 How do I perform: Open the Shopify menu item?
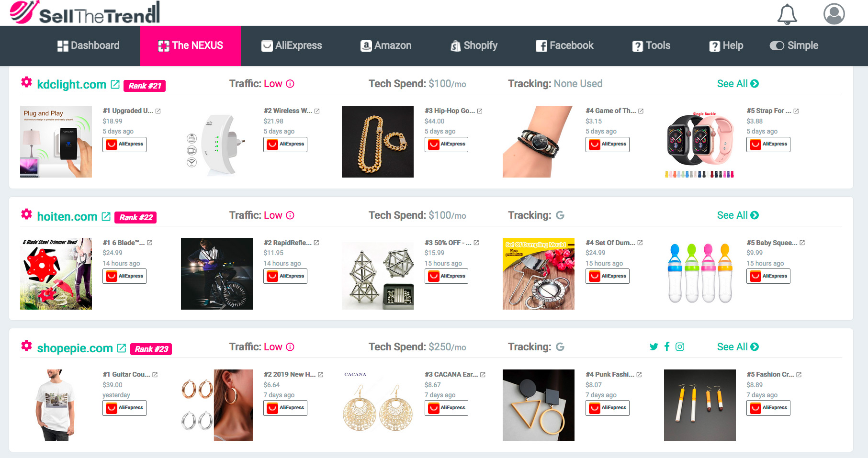(x=474, y=45)
